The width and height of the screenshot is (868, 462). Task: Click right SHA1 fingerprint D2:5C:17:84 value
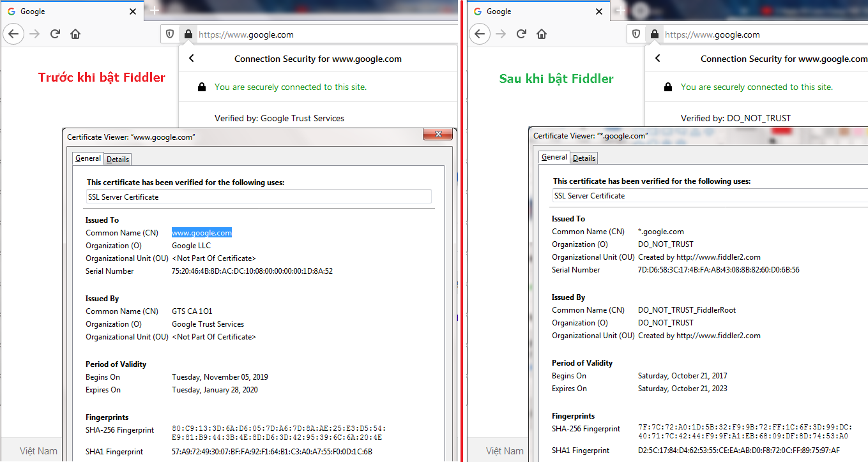coord(739,451)
